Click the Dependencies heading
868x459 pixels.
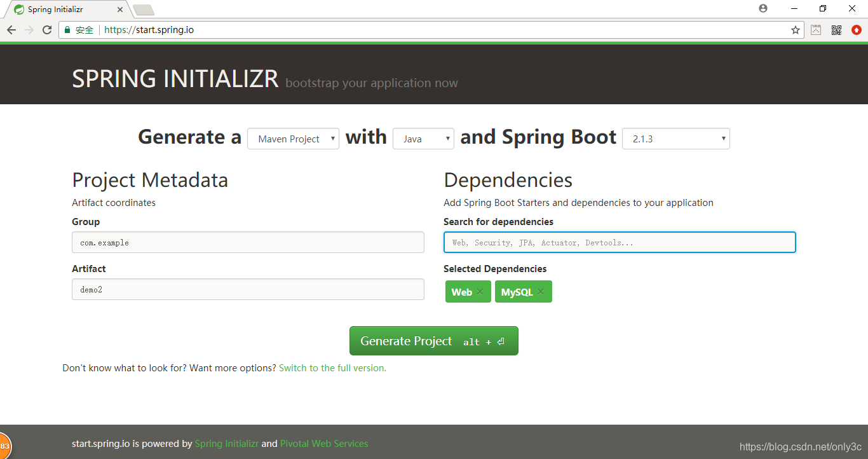coord(508,180)
